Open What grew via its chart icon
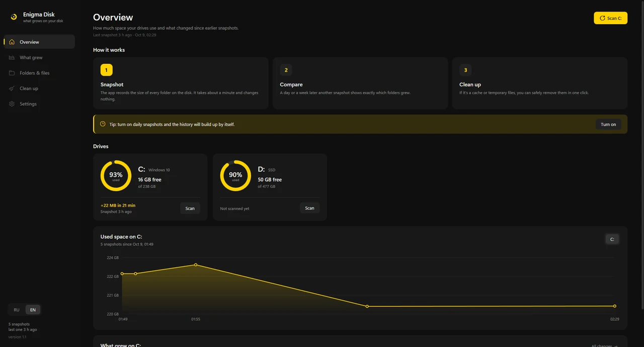 pos(12,58)
